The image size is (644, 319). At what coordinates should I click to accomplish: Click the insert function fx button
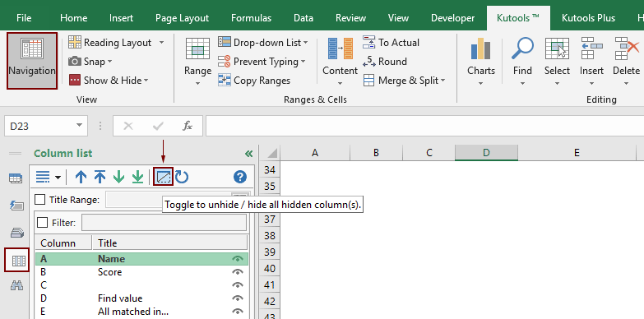(x=188, y=126)
